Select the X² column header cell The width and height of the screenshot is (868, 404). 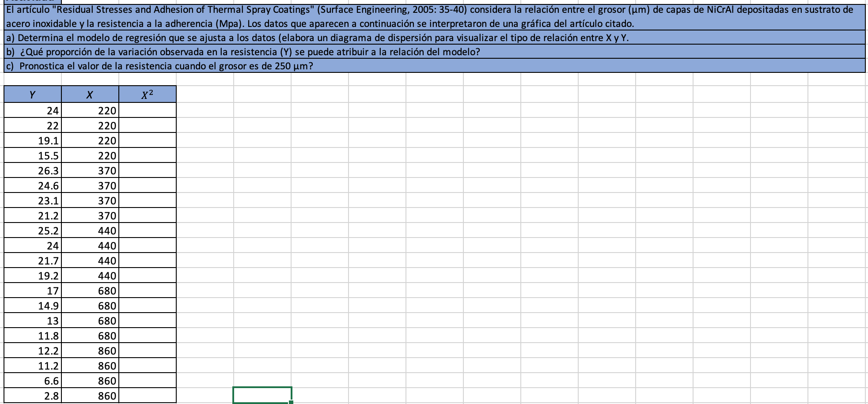148,94
